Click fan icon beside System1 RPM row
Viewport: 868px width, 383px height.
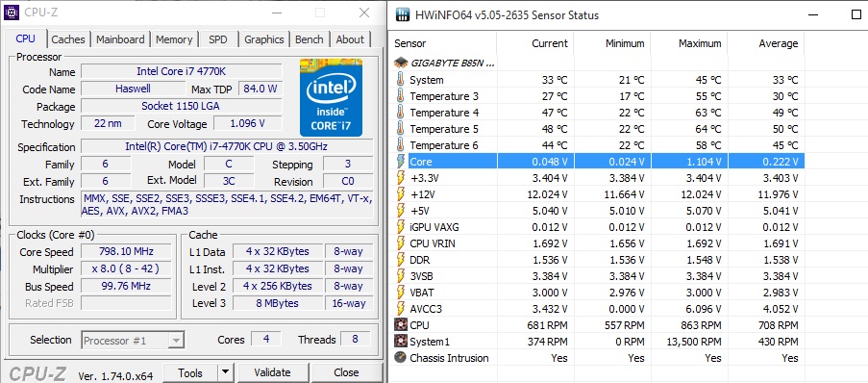(x=401, y=342)
